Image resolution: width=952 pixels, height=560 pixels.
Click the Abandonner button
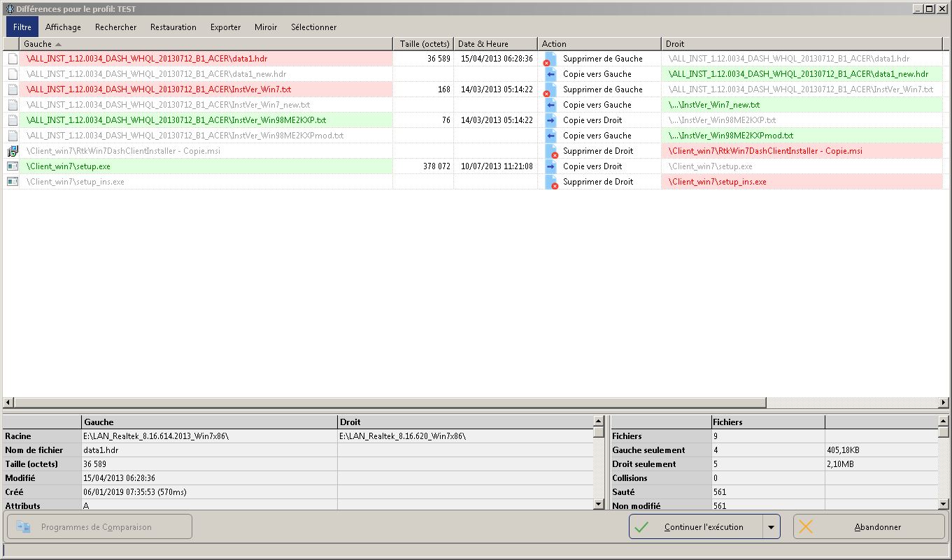click(x=869, y=527)
